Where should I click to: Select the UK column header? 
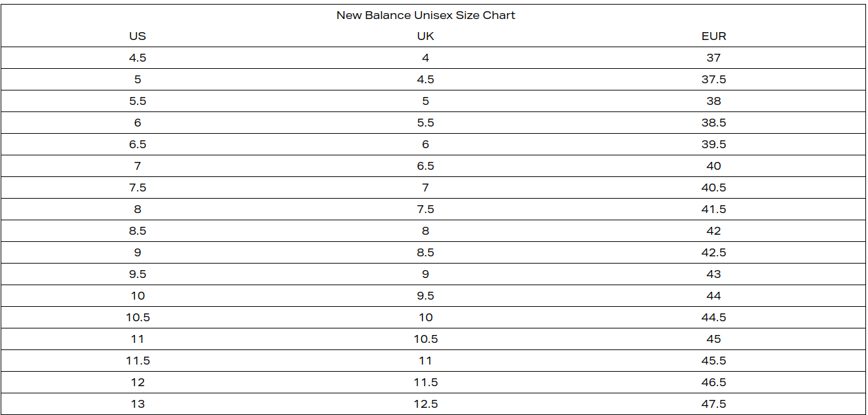coord(426,37)
